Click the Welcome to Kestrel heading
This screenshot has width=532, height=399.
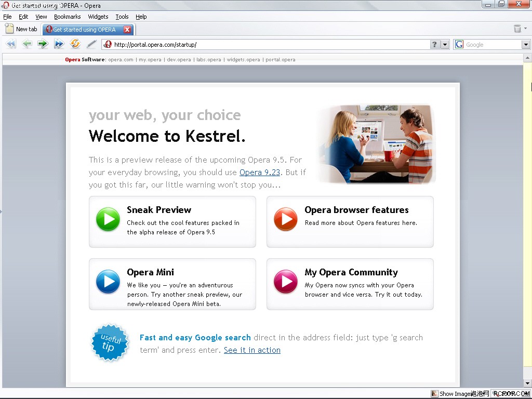[167, 136]
